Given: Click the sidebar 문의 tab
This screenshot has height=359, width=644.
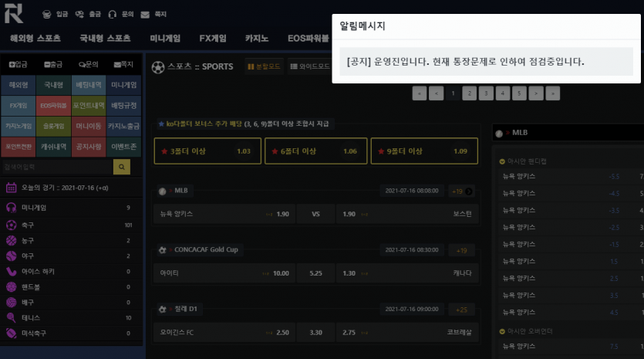Looking at the screenshot, I should pyautogui.click(x=88, y=64).
